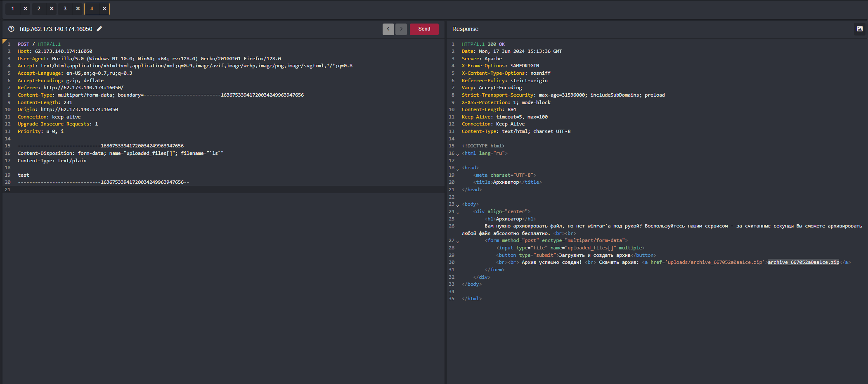Click the Content-Length 231 line

45,102
